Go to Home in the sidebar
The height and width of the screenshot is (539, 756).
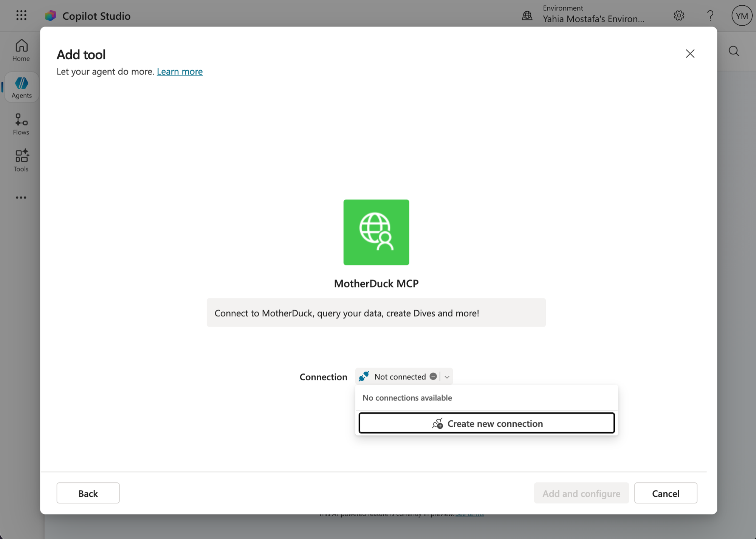coord(21,51)
